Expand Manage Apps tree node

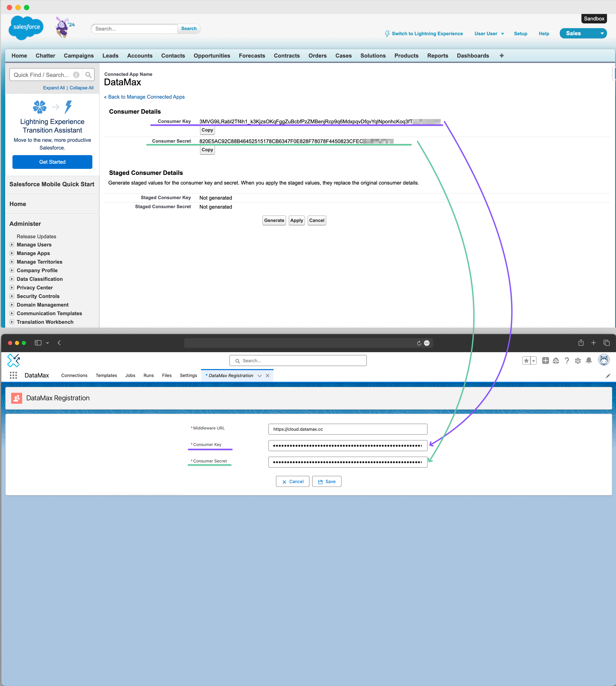pyautogui.click(x=12, y=253)
